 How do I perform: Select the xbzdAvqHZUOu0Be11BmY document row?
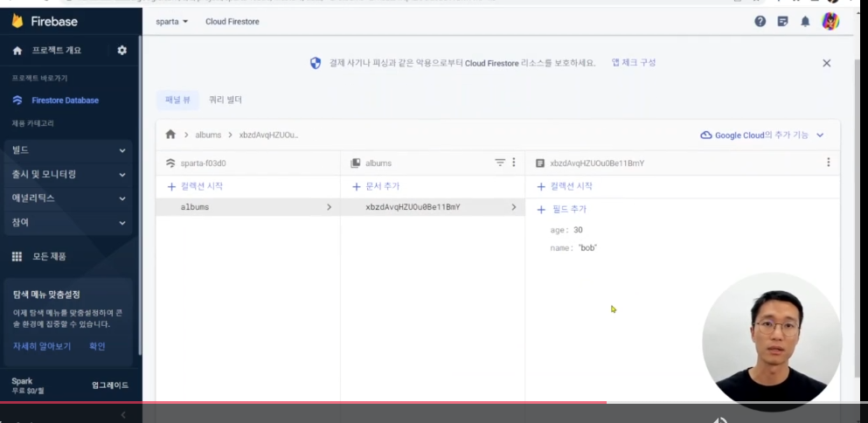coord(433,207)
